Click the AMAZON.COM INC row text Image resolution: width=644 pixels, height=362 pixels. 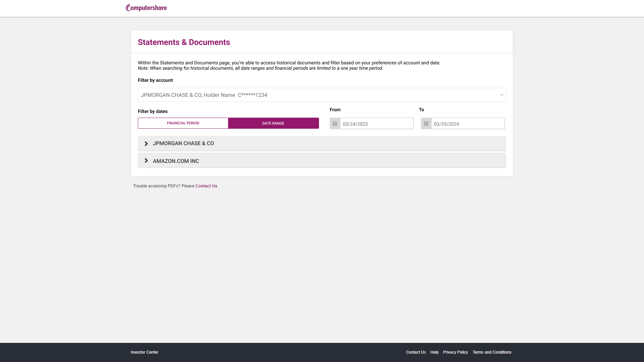tap(176, 161)
